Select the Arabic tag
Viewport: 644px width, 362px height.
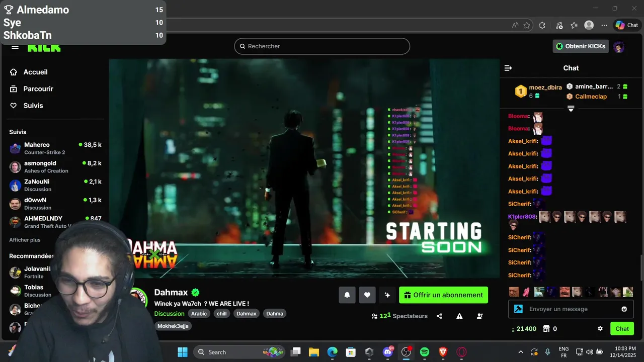click(199, 314)
